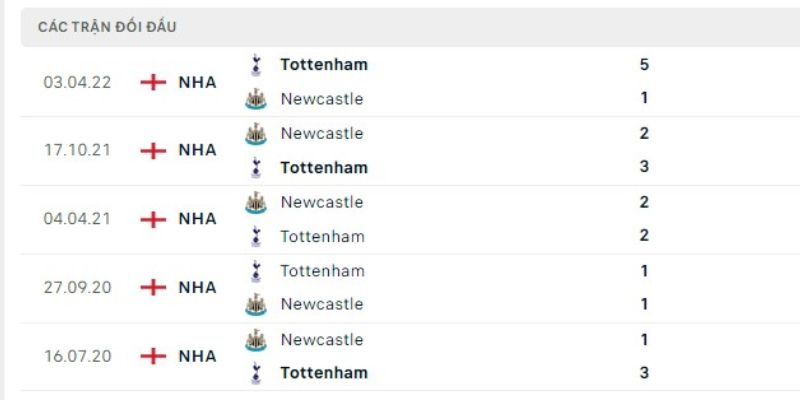Open Newcastle crest in the 16.07.20 match
Viewport: 800px width, 400px height.
(x=256, y=340)
